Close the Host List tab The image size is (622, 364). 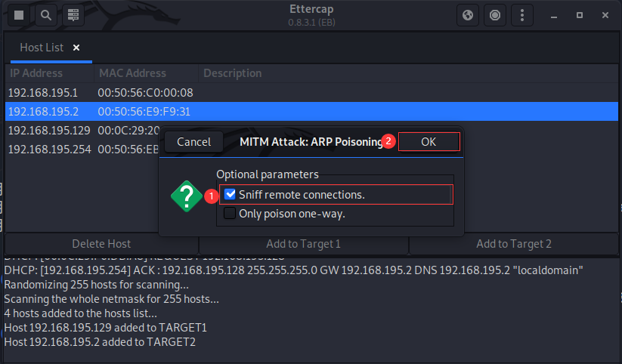(76, 48)
